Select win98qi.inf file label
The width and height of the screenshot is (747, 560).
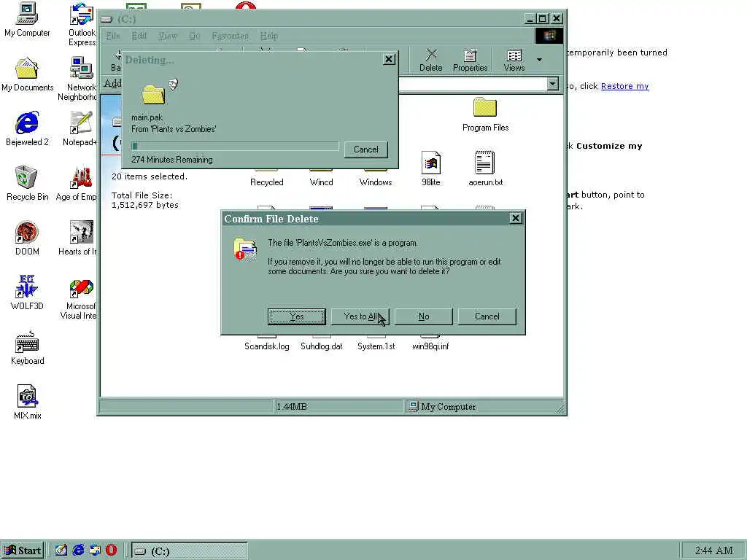tap(430, 346)
